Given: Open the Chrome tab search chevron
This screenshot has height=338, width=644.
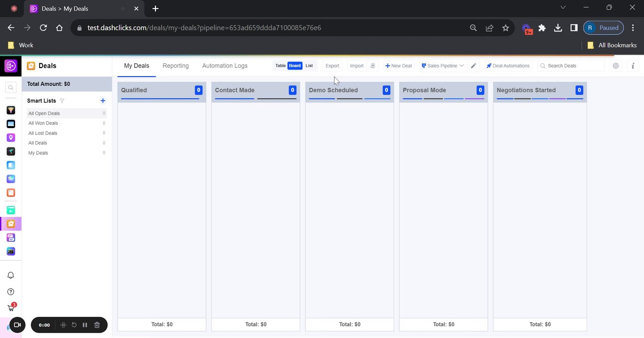Looking at the screenshot, I should [x=563, y=8].
